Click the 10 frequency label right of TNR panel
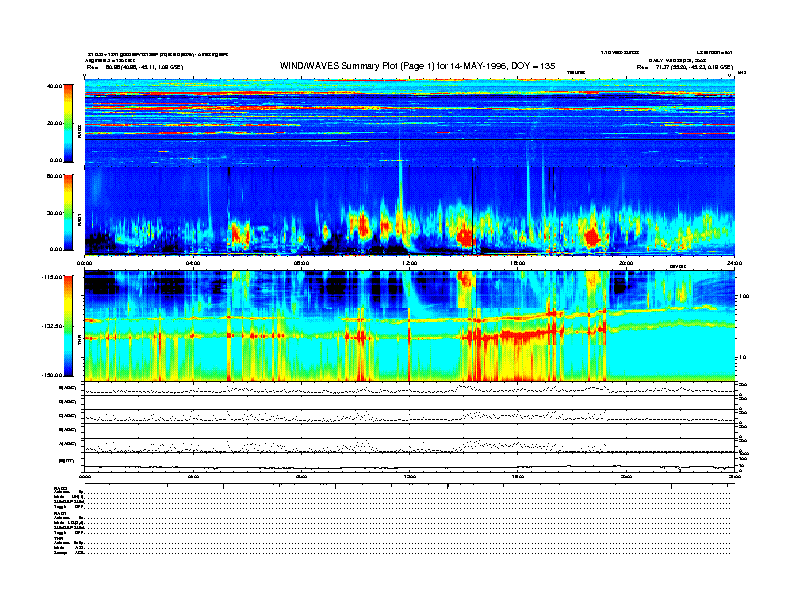Viewport: 792px width, 612px height. click(742, 357)
